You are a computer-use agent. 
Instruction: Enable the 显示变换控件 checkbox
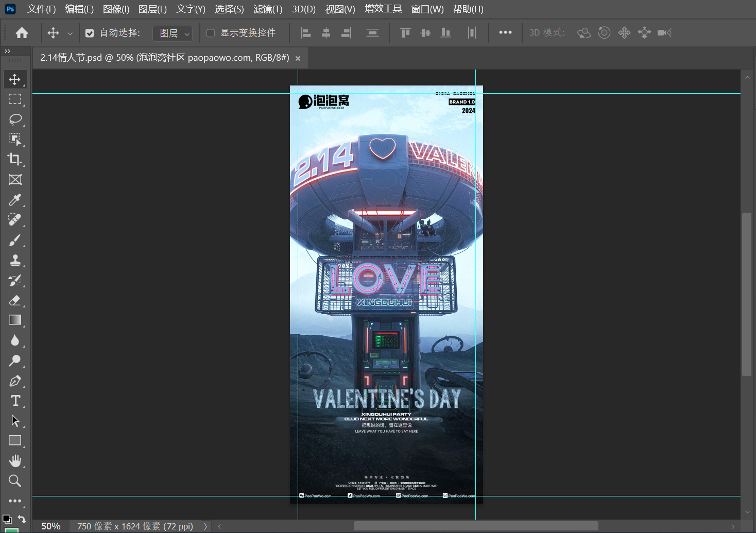pos(211,33)
